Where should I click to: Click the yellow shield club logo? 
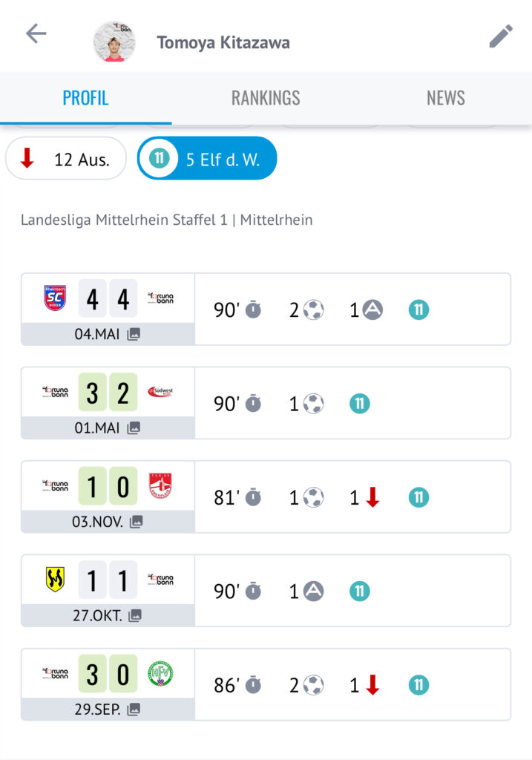point(55,579)
